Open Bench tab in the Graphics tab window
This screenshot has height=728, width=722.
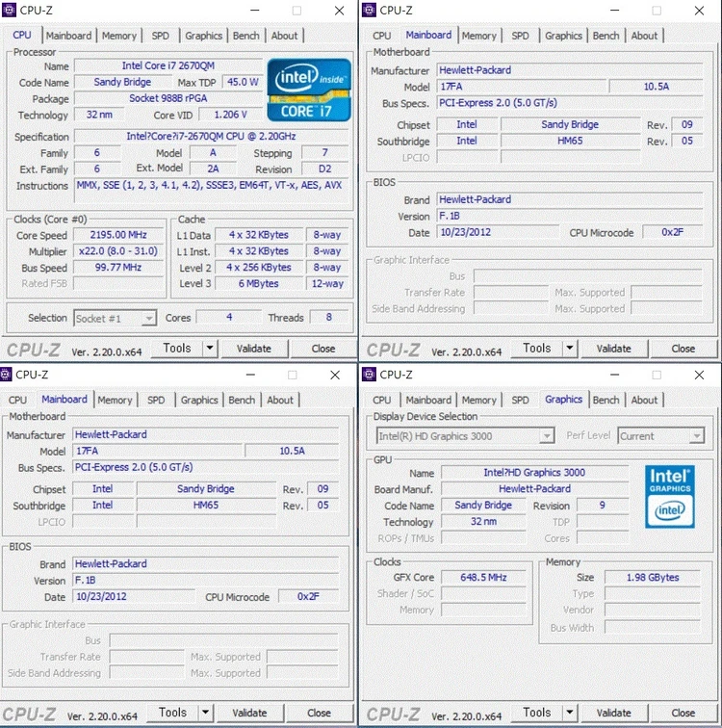click(606, 401)
